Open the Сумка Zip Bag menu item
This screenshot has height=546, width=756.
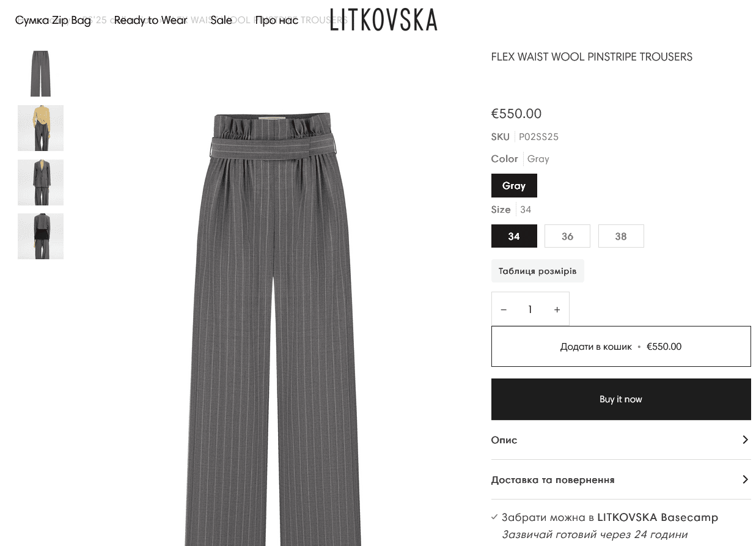click(x=53, y=20)
